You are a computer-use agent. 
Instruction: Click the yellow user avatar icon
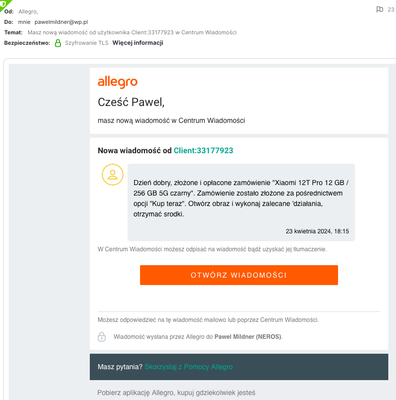(113, 175)
